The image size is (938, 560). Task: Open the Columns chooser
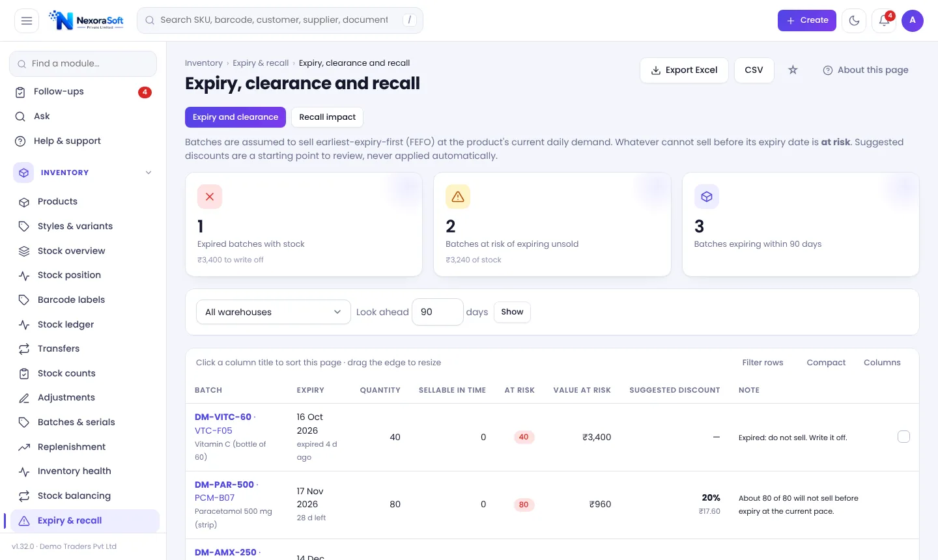882,363
